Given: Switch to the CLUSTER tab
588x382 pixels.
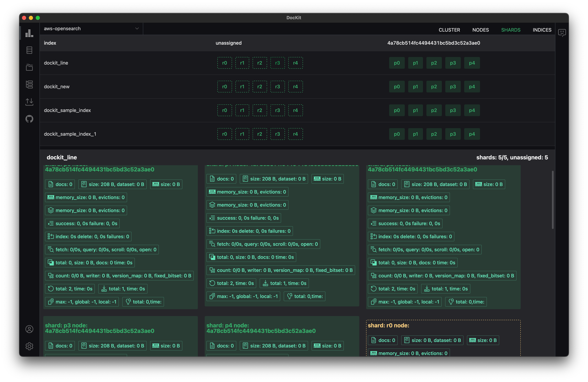Looking at the screenshot, I should point(449,30).
